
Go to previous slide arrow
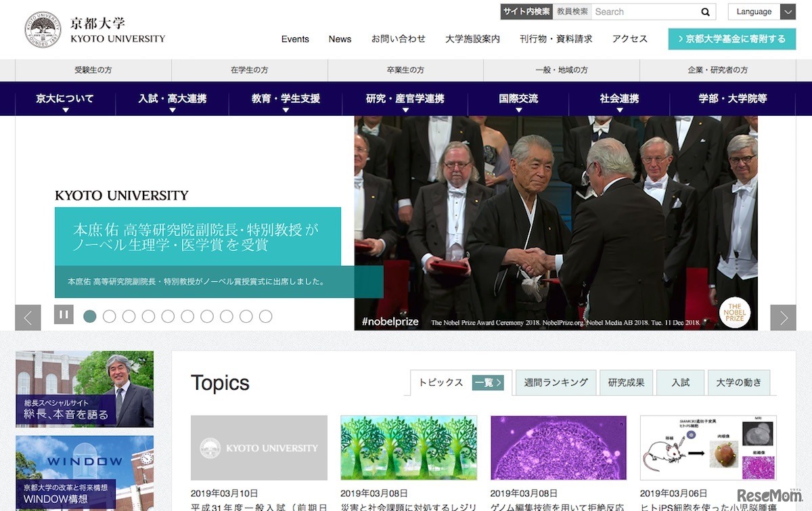pyautogui.click(x=28, y=317)
